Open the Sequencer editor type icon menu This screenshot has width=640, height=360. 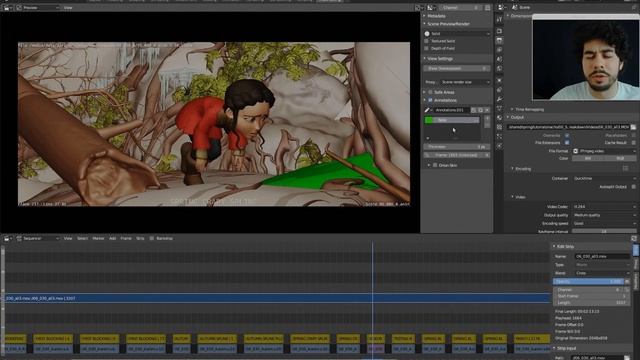[7, 238]
